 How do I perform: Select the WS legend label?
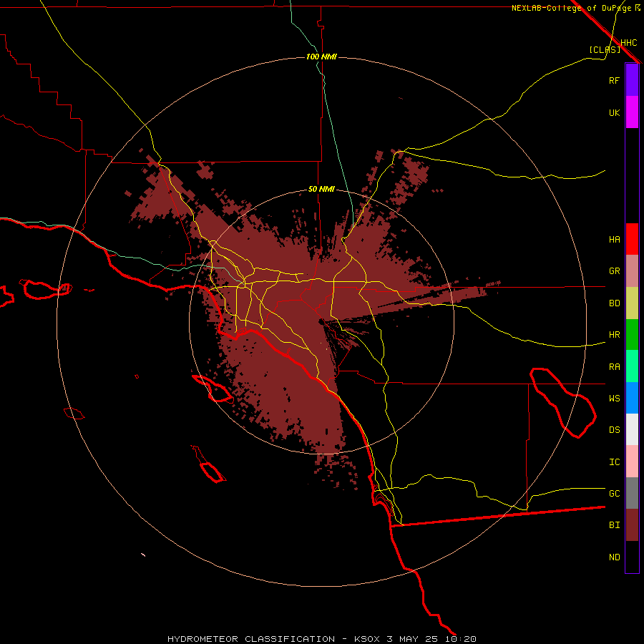click(x=614, y=399)
